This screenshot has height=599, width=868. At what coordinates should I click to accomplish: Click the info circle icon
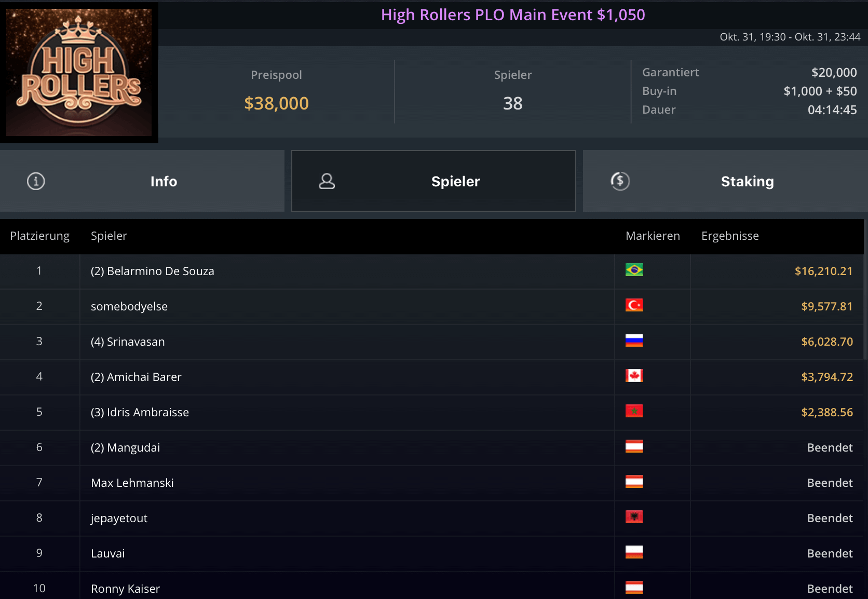click(x=36, y=181)
